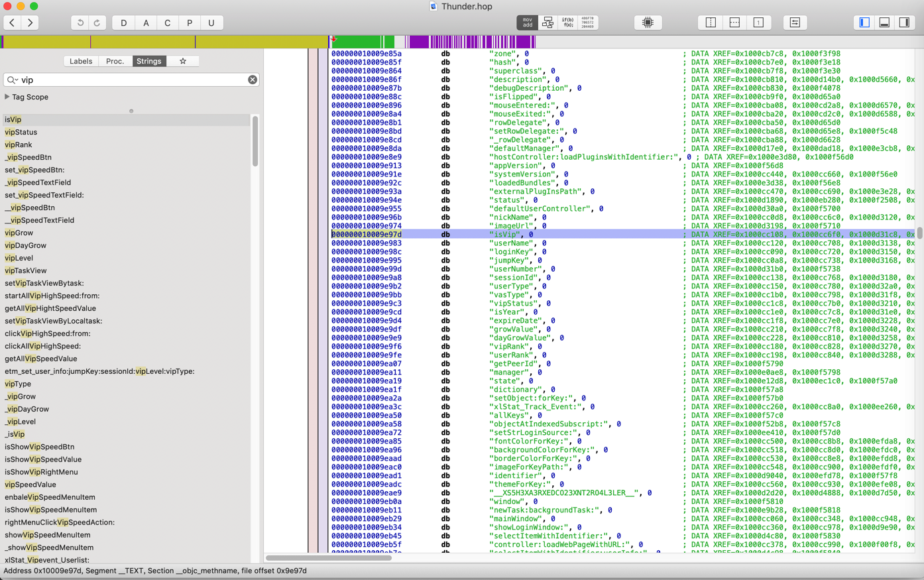The height and width of the screenshot is (580, 924).
Task: Select 'isVip' in the strings list
Action: click(x=126, y=119)
